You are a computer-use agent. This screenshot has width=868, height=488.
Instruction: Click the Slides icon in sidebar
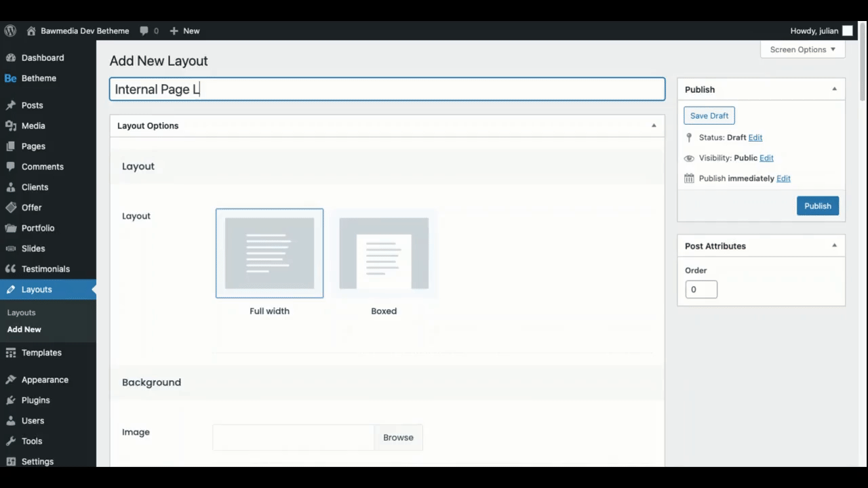coord(10,248)
